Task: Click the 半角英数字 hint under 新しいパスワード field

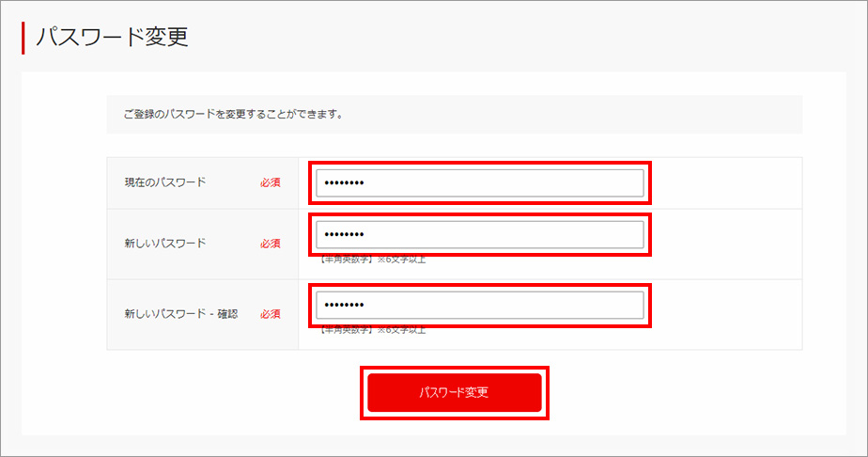Action: (x=373, y=260)
